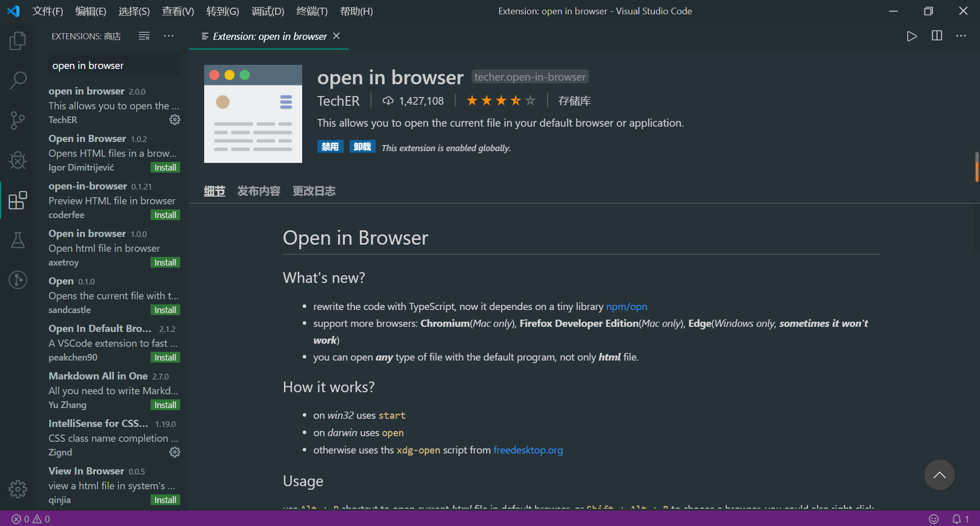Click the star rating of the extension

click(x=501, y=101)
